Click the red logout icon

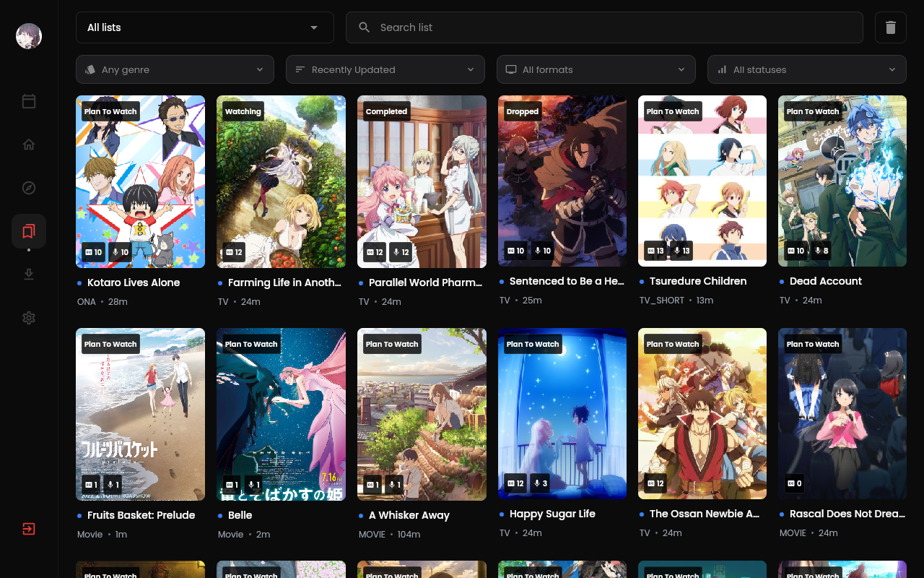pyautogui.click(x=29, y=529)
